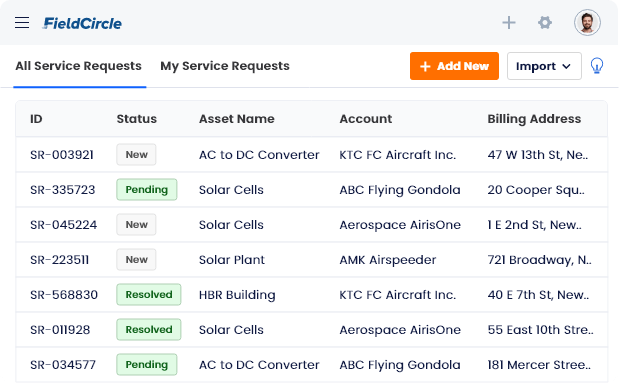Select HBR Building asset name

pyautogui.click(x=237, y=295)
